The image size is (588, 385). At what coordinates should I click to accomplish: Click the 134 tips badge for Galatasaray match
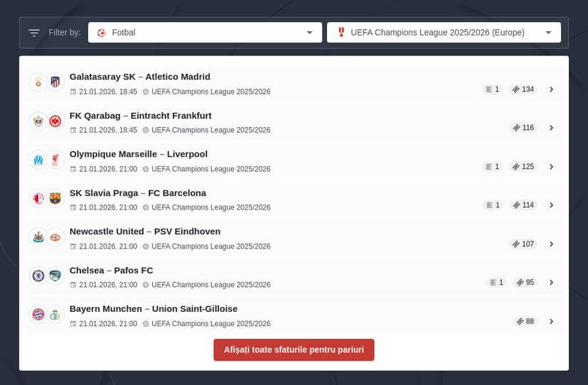(x=523, y=90)
